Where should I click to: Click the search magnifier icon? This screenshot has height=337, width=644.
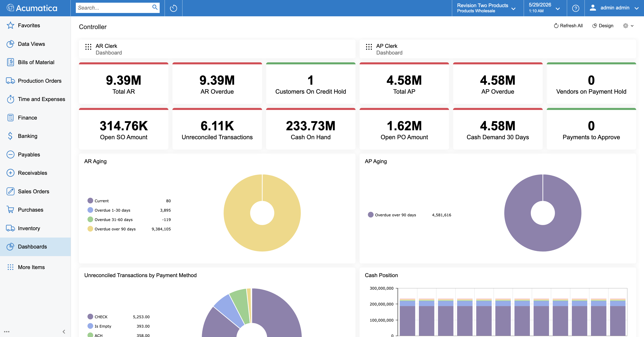pyautogui.click(x=155, y=8)
